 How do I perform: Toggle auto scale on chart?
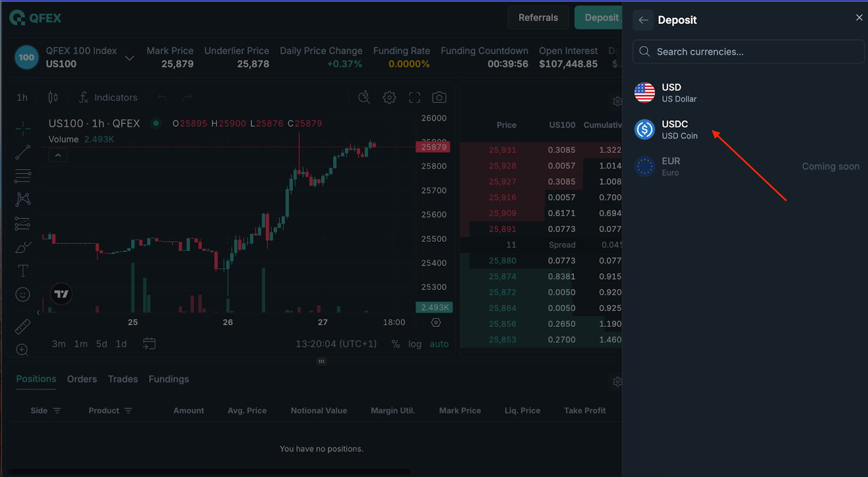[439, 344]
